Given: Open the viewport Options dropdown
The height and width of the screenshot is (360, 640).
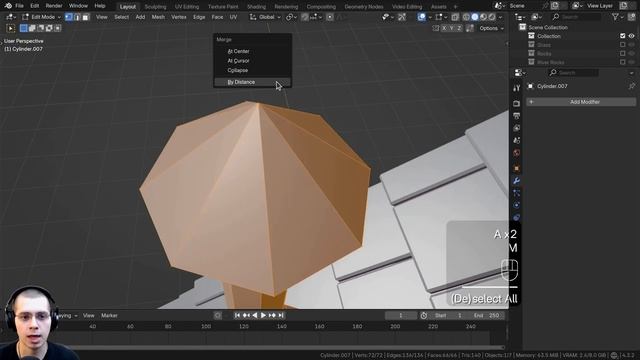Looking at the screenshot, I should [x=491, y=28].
